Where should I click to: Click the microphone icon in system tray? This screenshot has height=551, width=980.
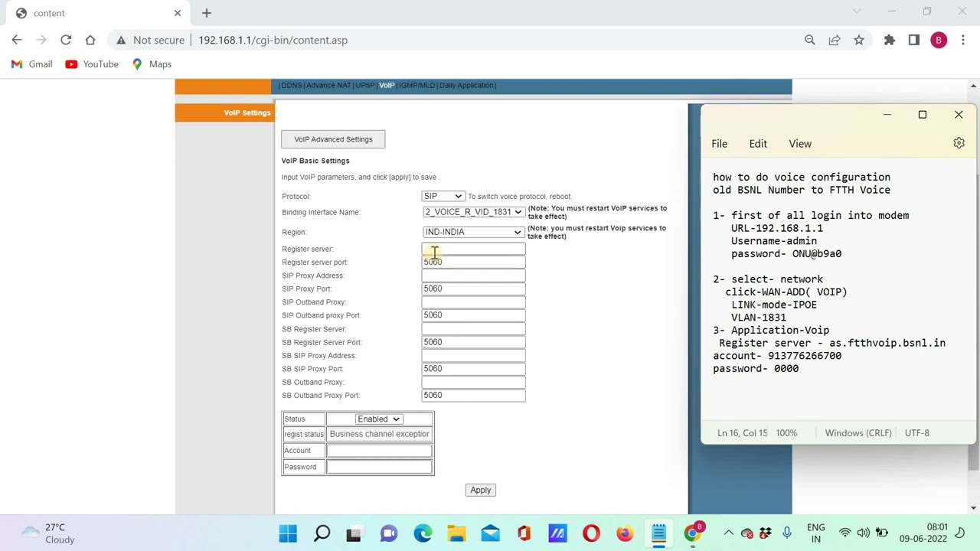pos(786,533)
